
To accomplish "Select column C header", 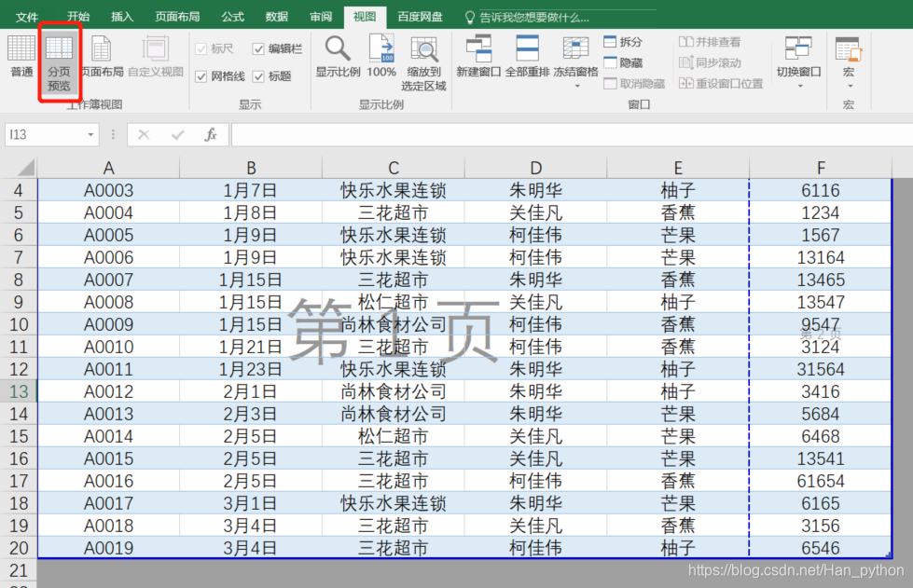I will [394, 168].
